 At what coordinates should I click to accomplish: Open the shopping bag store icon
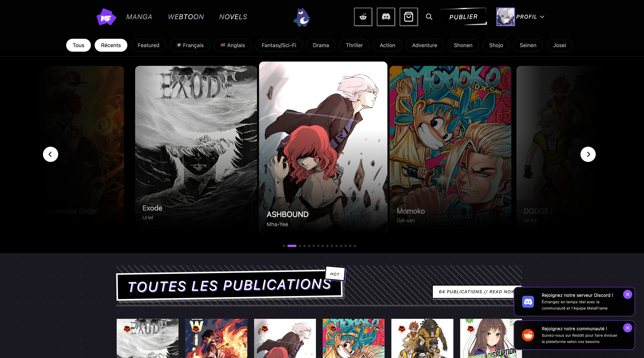coord(408,17)
